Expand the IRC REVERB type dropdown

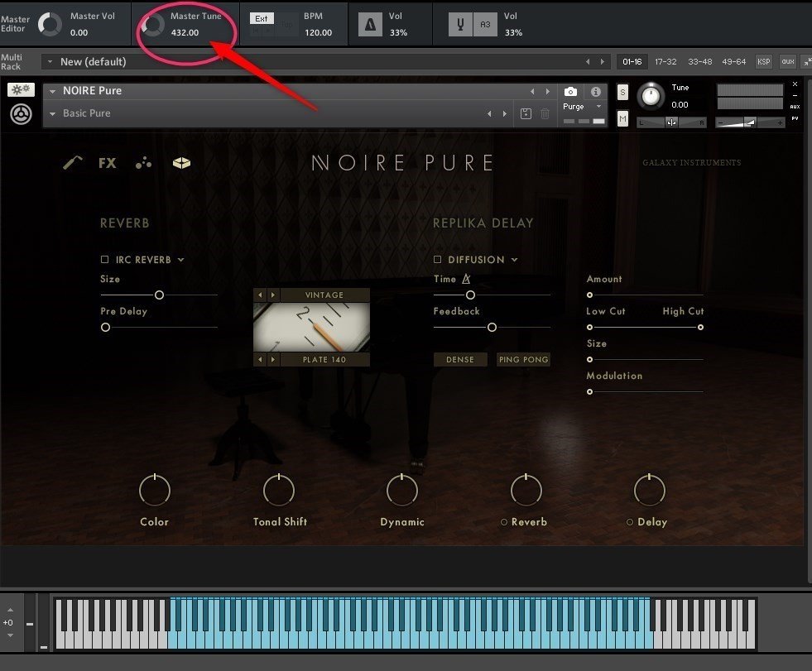click(180, 259)
